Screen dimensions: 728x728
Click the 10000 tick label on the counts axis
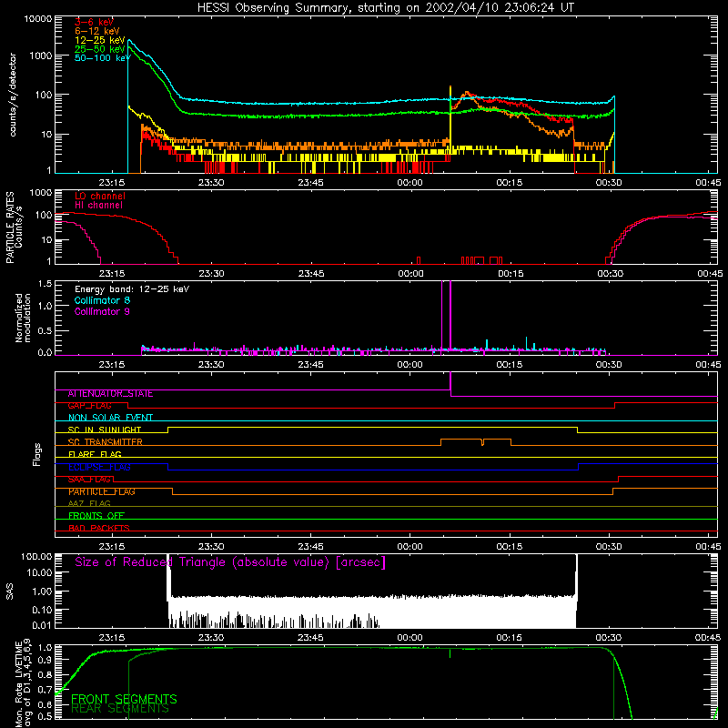click(38, 19)
